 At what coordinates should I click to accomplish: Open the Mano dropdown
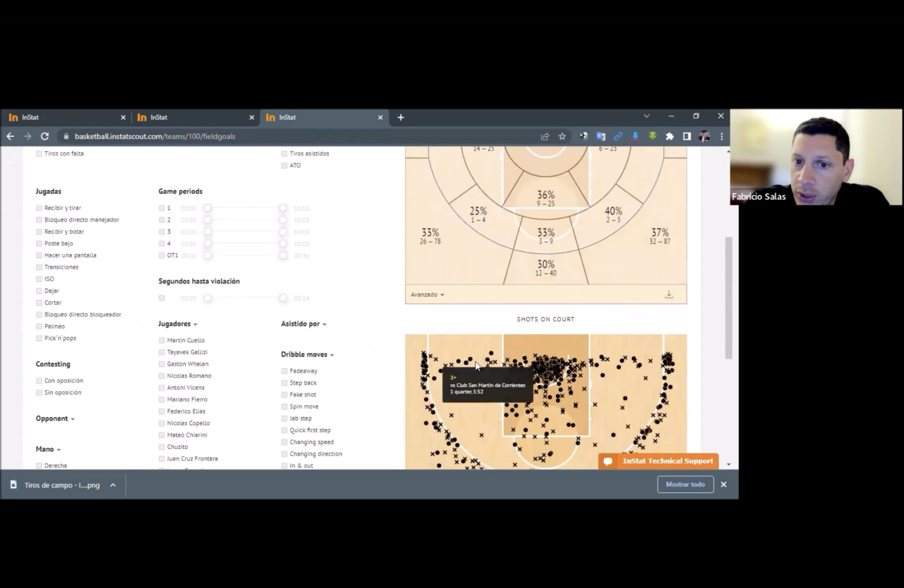coord(48,449)
